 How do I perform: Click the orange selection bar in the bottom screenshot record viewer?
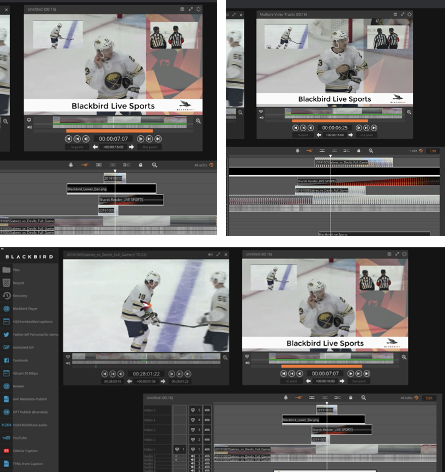[322, 366]
